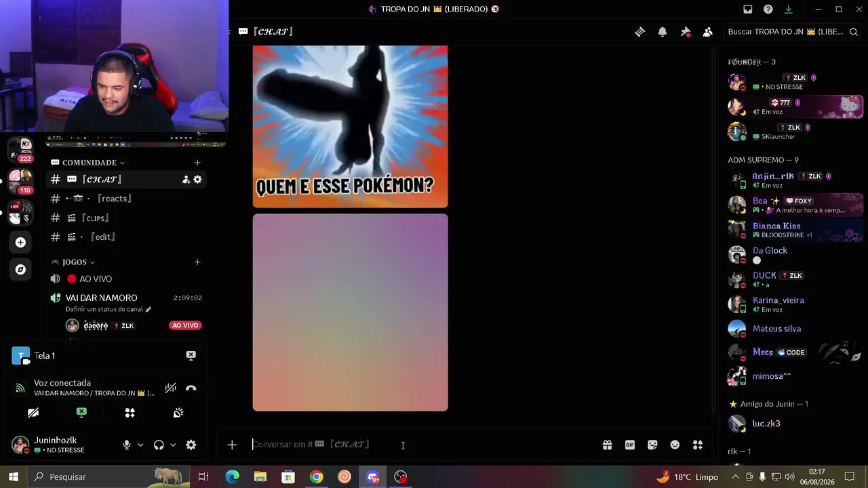Deafen audio with headphones button
The image size is (868, 488).
(159, 445)
